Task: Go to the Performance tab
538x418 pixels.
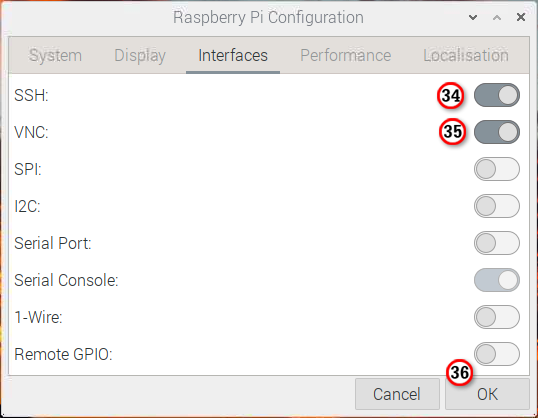Action: click(346, 56)
